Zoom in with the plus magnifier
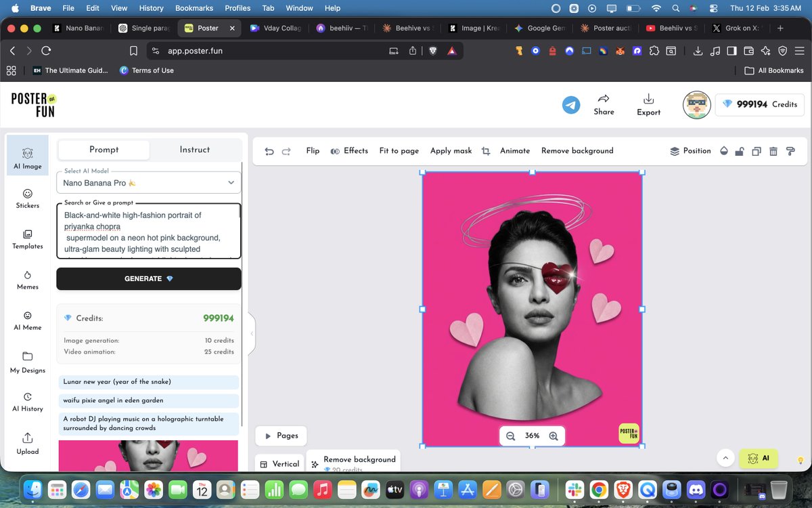The width and height of the screenshot is (812, 508). 554,436
